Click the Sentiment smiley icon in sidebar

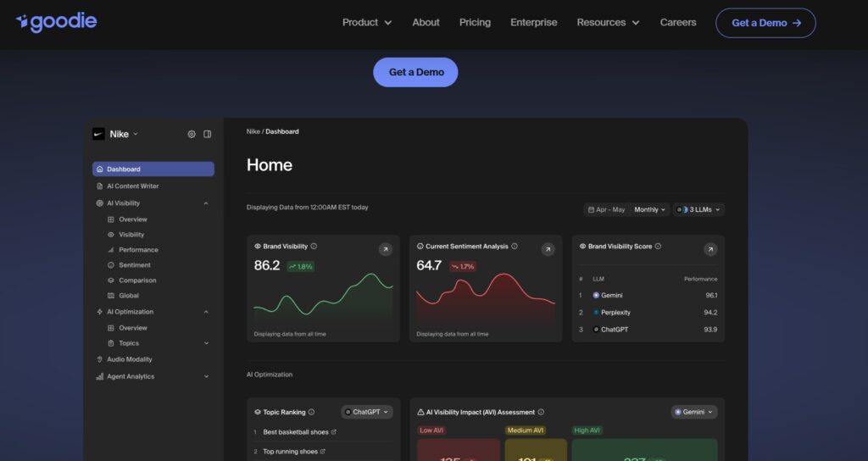tap(111, 265)
